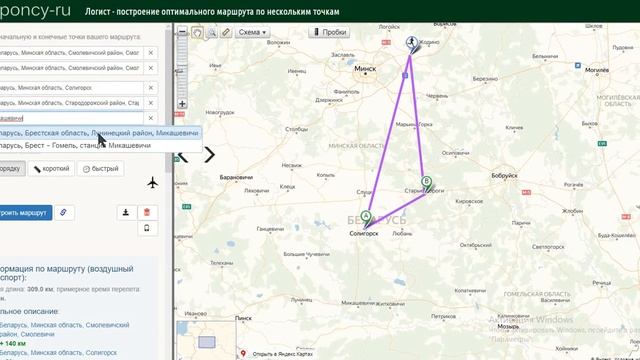
Task: Zoom out the map with minus button
Action: pyautogui.click(x=182, y=32)
